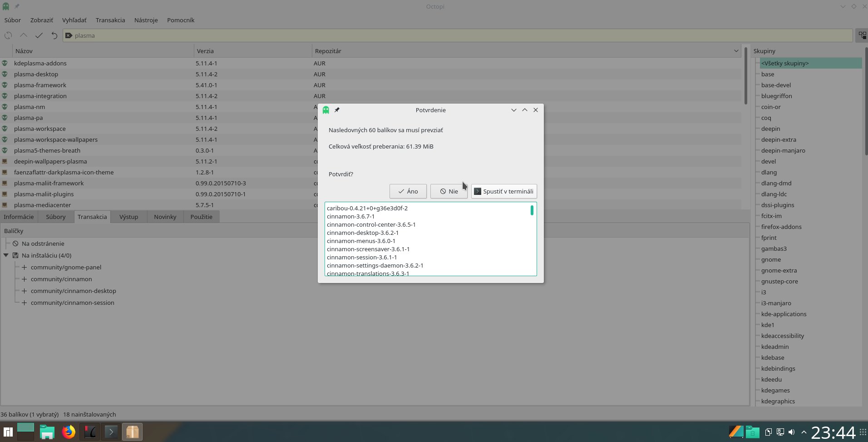Click the plus icon beside community/gnome-panel
This screenshot has width=868, height=442.
[25, 267]
